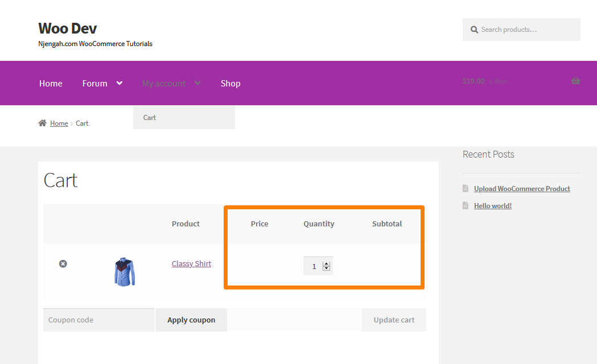Increase quantity with the up arrow

(326, 263)
